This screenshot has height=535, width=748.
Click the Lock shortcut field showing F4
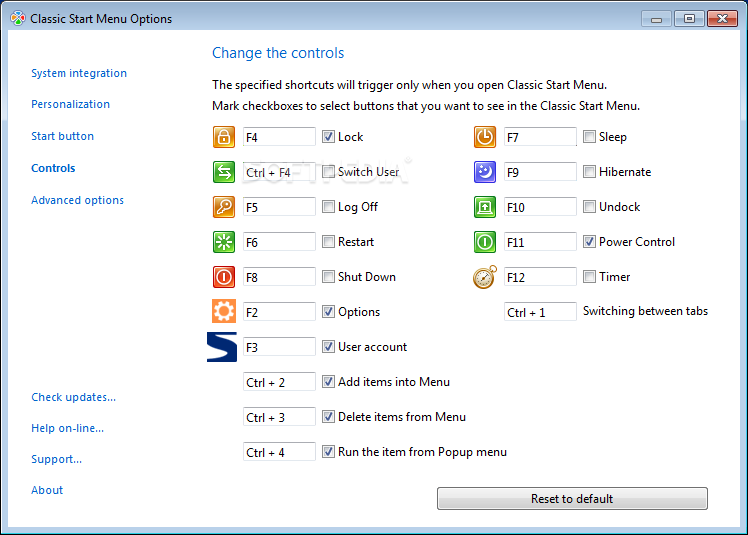point(279,137)
